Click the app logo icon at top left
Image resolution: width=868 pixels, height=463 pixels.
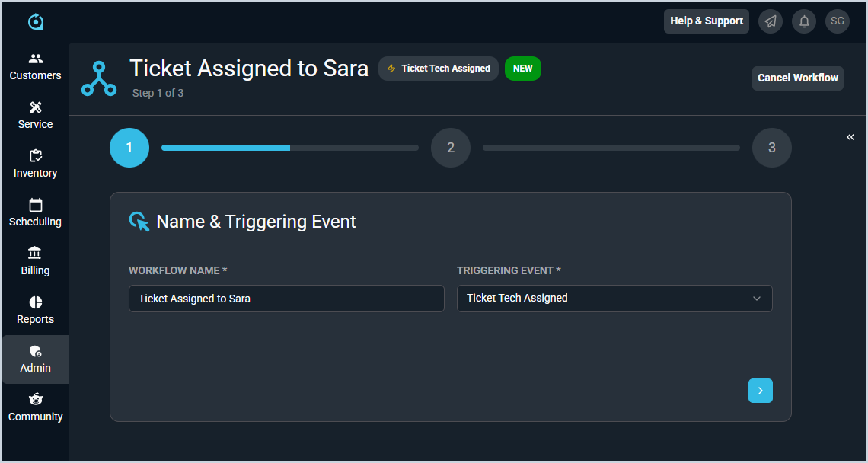click(36, 22)
